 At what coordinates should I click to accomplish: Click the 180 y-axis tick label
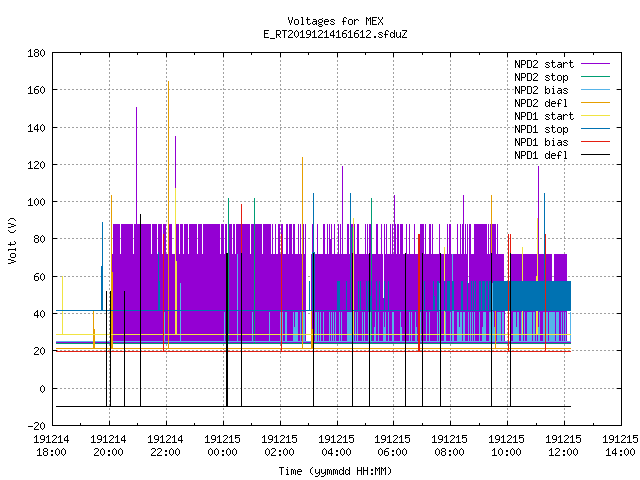(x=36, y=53)
